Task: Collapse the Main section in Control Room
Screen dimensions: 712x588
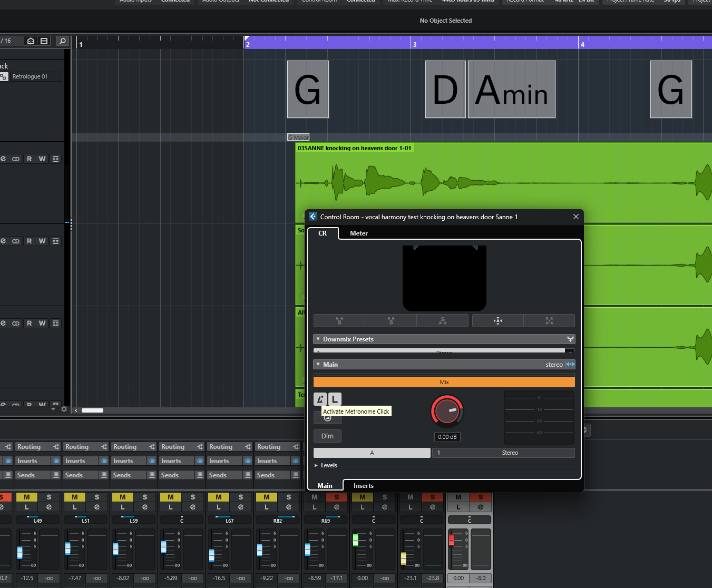Action: pyautogui.click(x=318, y=365)
